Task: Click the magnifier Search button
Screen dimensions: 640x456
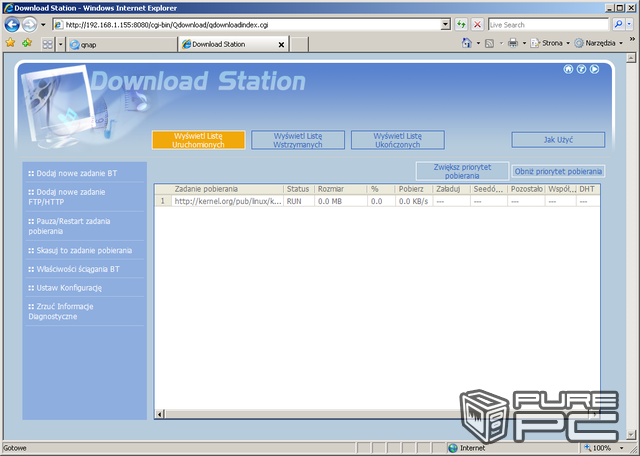Action: coord(618,24)
